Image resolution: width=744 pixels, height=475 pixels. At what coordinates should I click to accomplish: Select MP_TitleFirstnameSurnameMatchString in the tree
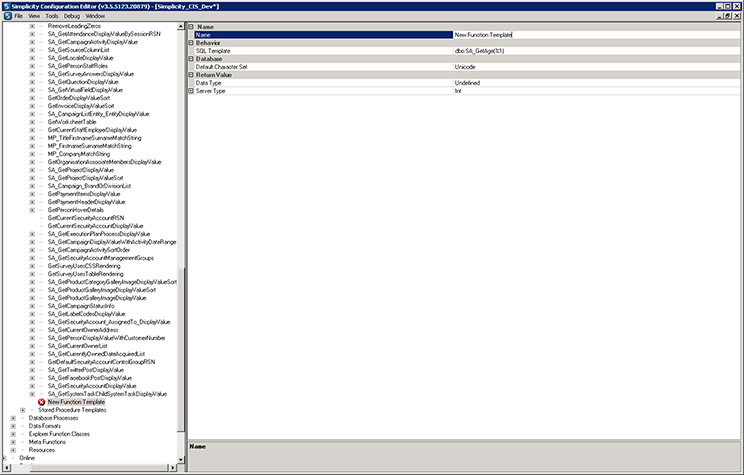(94, 138)
